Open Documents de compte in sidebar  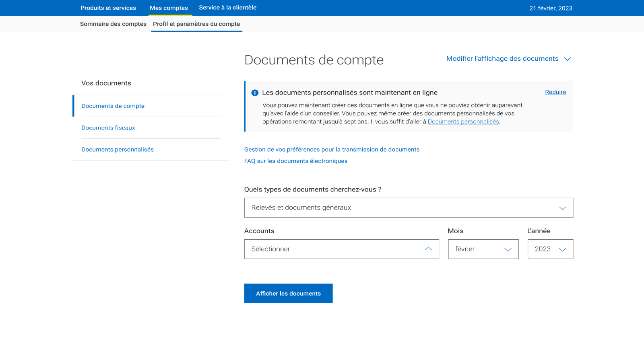click(x=113, y=106)
